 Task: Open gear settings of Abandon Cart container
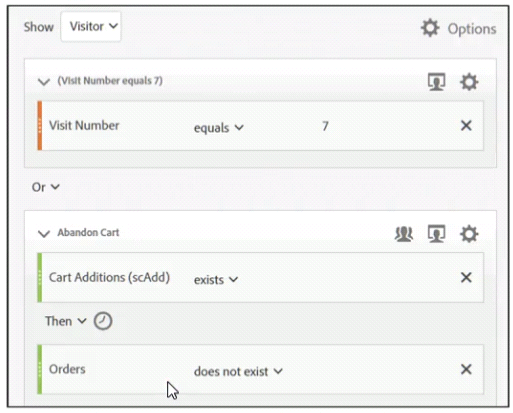click(469, 234)
